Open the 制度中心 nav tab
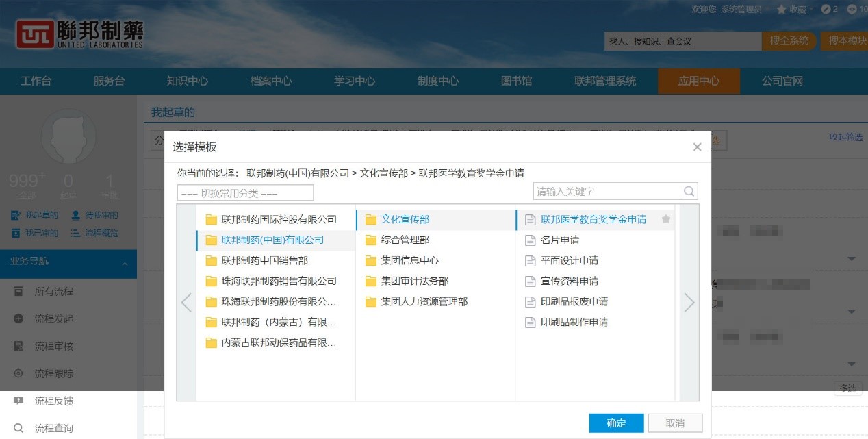 [438, 81]
